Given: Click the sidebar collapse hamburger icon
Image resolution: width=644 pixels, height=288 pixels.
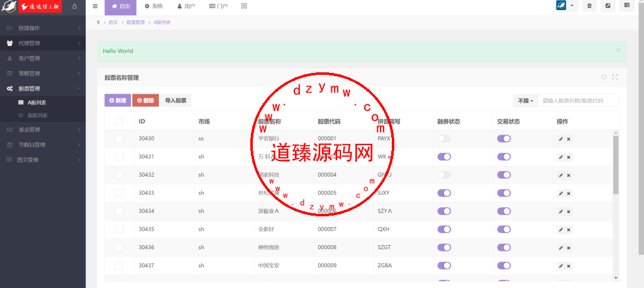Looking at the screenshot, I should click(96, 6).
